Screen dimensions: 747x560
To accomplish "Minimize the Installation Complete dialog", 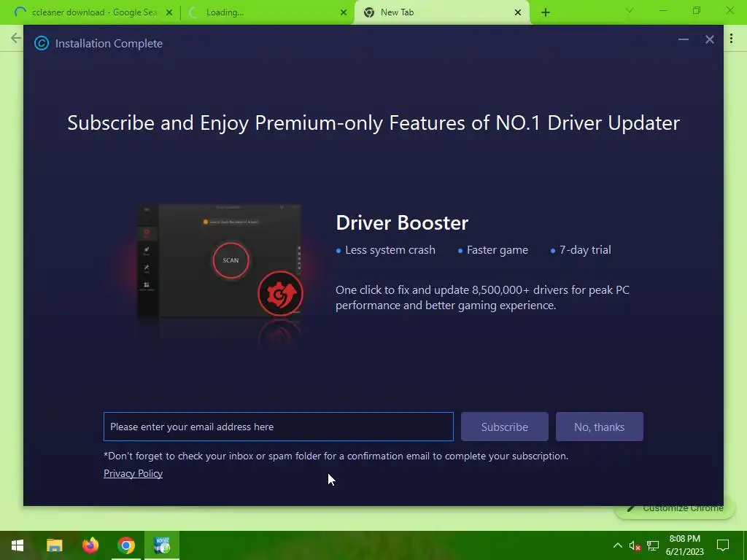I will coord(683,39).
